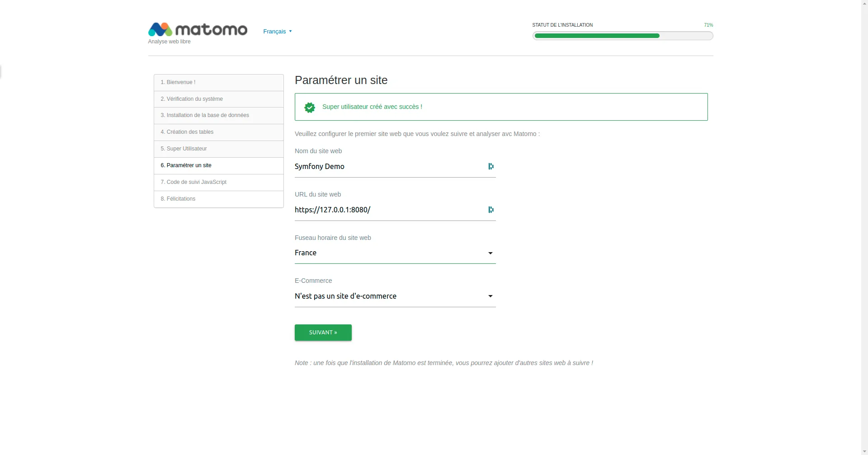Click the icon inside the site URL field
This screenshot has width=868, height=455.
click(491, 210)
